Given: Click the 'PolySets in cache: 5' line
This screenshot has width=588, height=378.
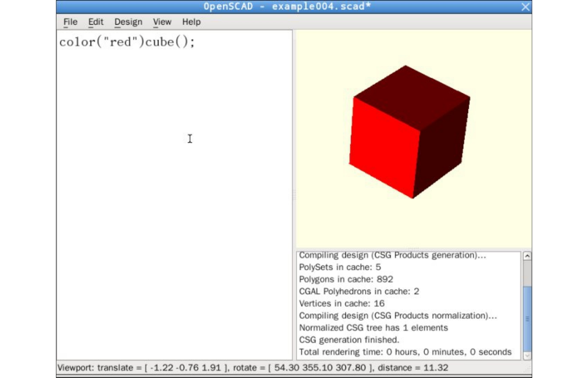Looking at the screenshot, I should [340, 267].
